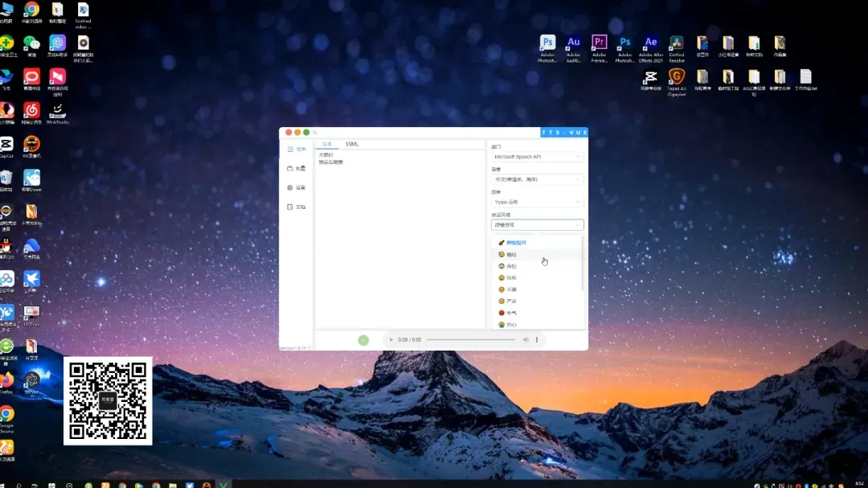This screenshot has width=868, height=488.
Task: Click the yellow minimize window button
Action: pyautogui.click(x=297, y=133)
